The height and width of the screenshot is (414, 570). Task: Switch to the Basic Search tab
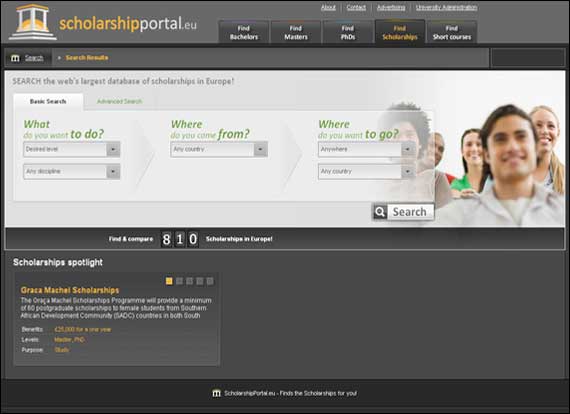click(48, 101)
